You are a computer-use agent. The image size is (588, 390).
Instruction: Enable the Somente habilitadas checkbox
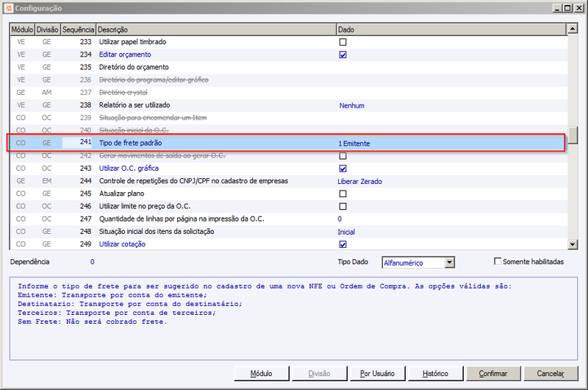pos(498,261)
